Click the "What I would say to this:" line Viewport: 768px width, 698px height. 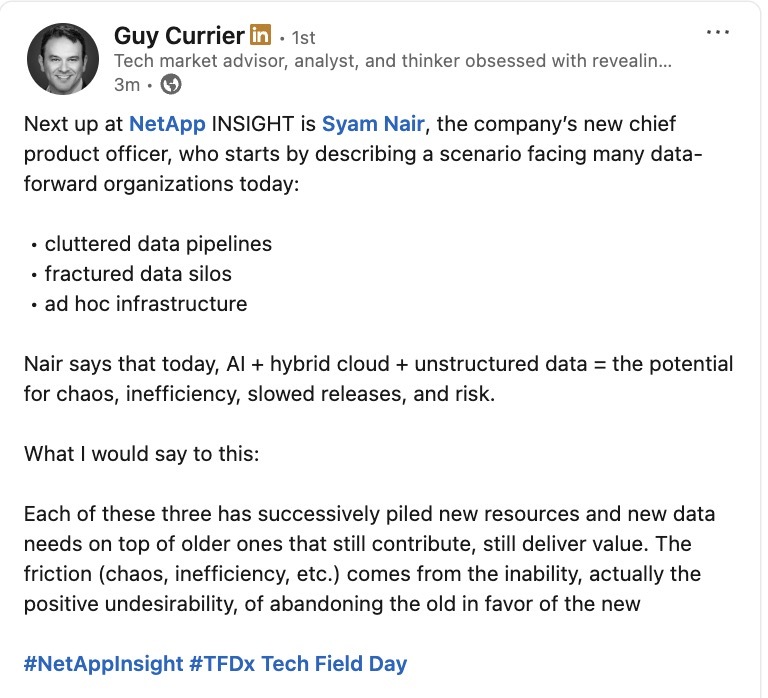pyautogui.click(x=141, y=453)
